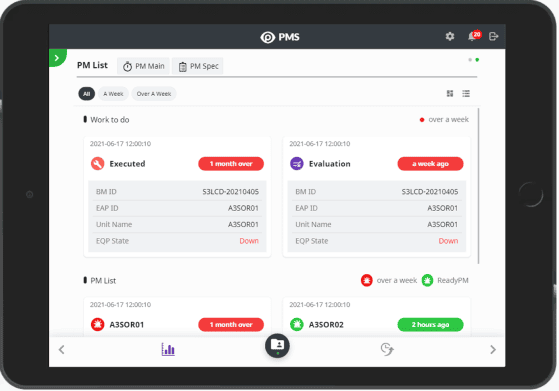Switch to grid card view
Image resolution: width=559 pixels, height=391 pixels.
click(450, 93)
